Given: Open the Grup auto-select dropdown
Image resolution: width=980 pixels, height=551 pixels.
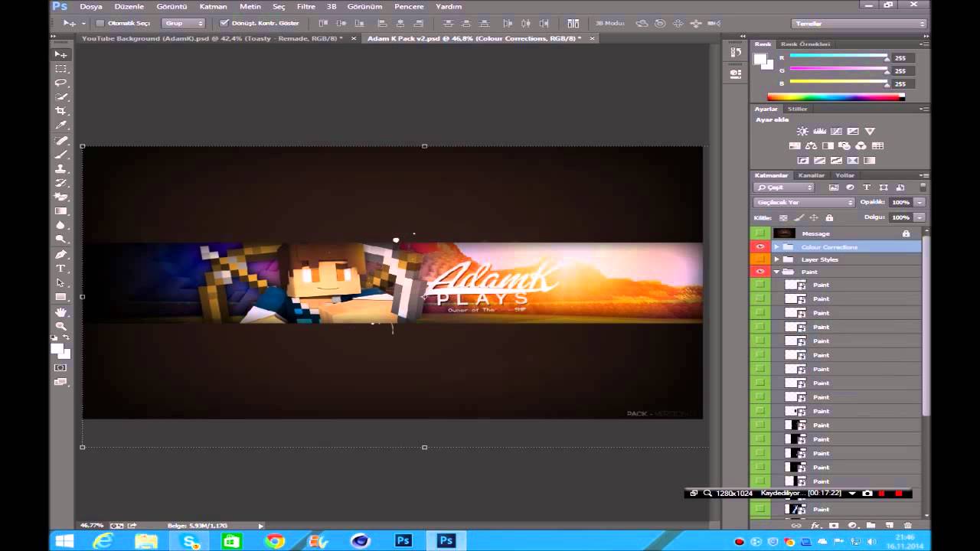Looking at the screenshot, I should [x=185, y=23].
